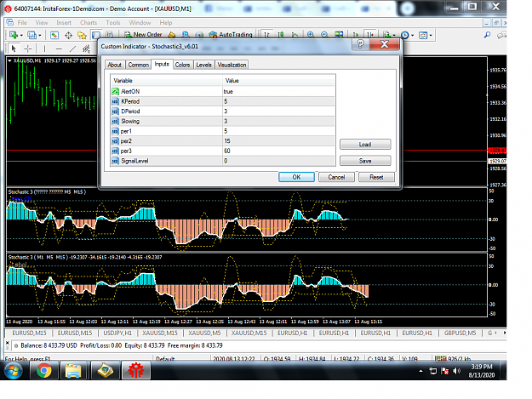532x399 pixels.
Task: Open the Periods clock icon
Action: tap(405, 35)
